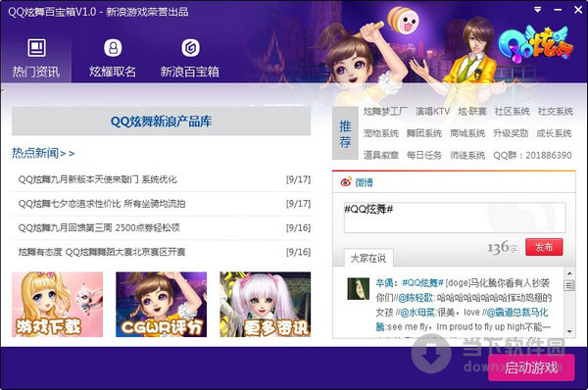Viewport: 588px width, 390px height.
Task: Click the 更多资讯 thumbnail
Action: click(266, 304)
